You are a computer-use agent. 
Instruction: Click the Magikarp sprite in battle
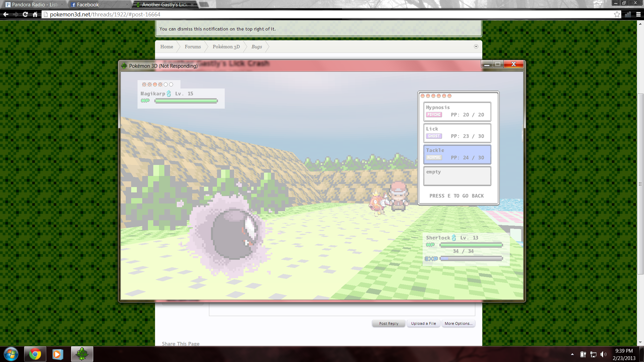click(x=379, y=203)
